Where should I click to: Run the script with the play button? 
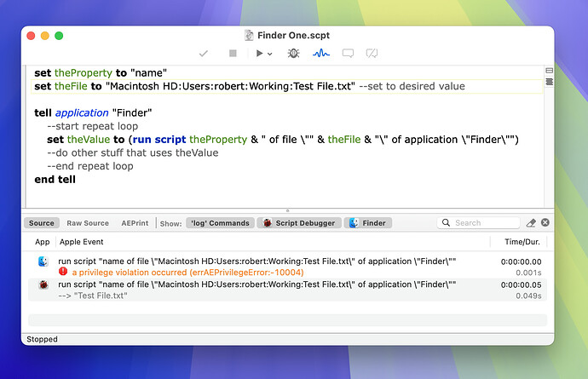[260, 54]
